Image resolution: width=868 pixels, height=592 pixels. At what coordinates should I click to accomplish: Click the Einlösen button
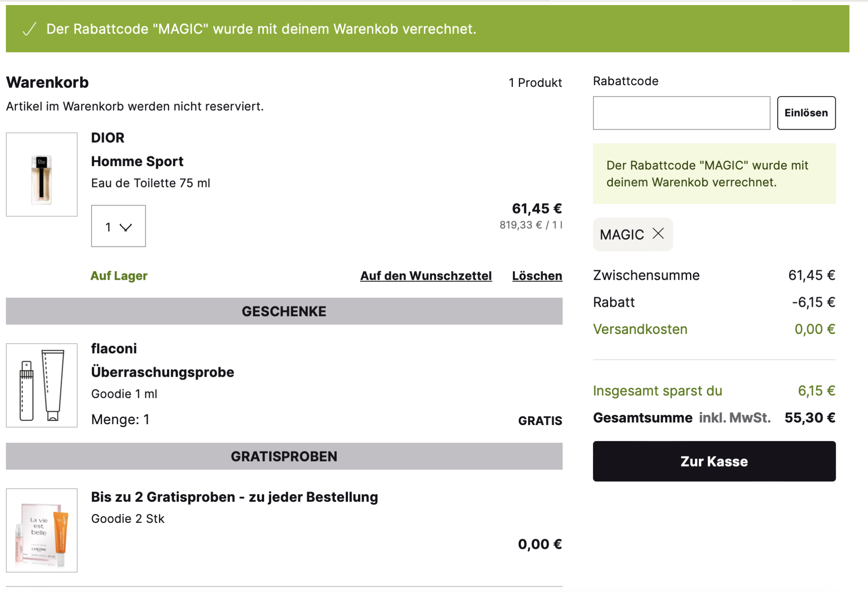coord(806,113)
